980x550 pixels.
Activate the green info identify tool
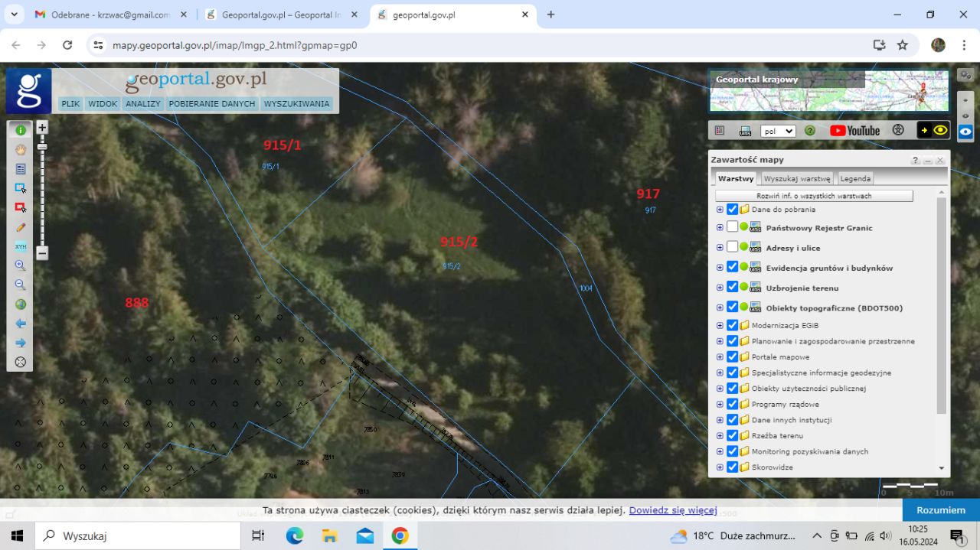point(21,130)
